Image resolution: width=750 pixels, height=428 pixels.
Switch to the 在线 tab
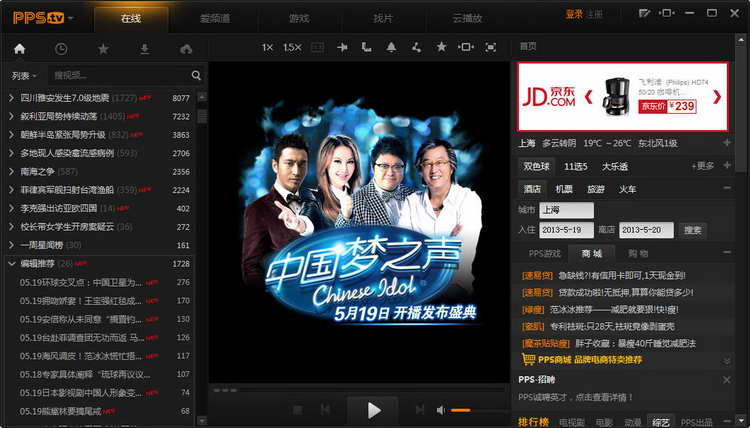(x=131, y=19)
